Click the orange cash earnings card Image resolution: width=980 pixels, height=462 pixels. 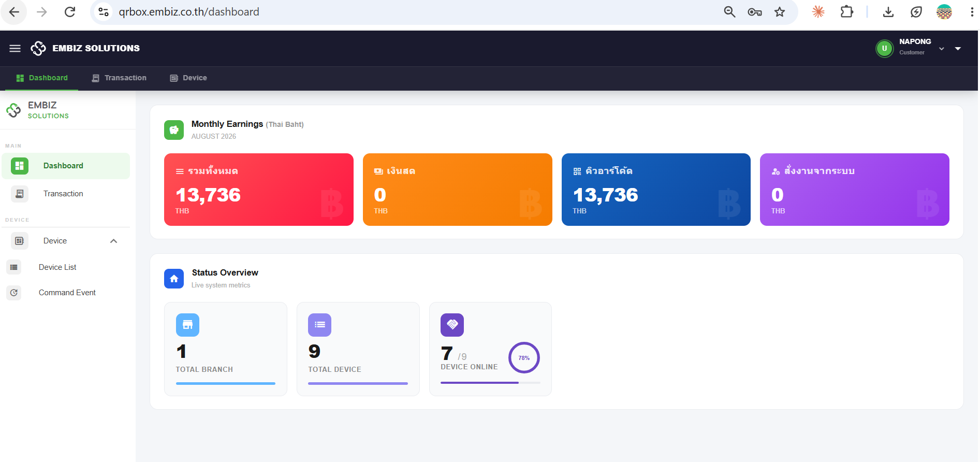point(458,190)
